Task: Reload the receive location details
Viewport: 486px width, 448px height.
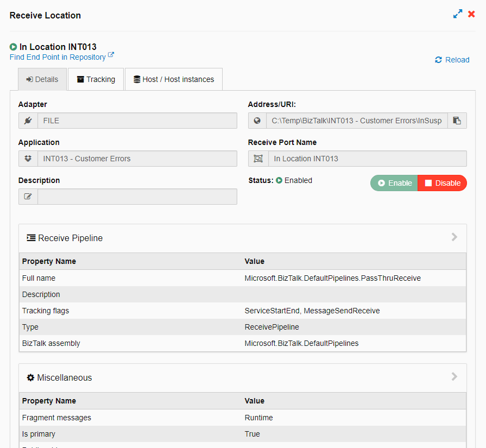Action: (x=452, y=60)
